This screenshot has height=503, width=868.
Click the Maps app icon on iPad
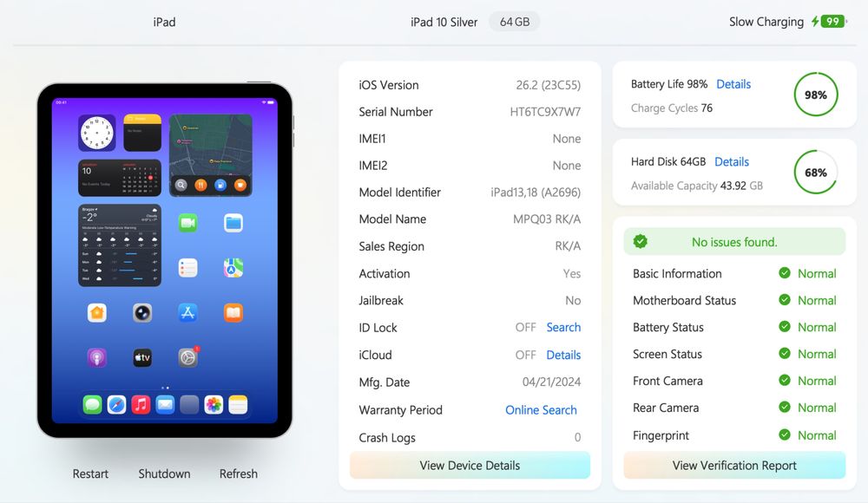pos(233,268)
